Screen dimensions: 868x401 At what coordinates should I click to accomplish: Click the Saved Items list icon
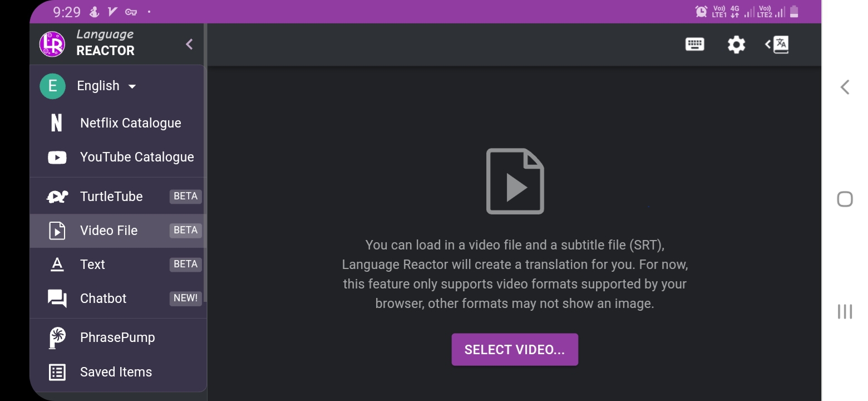click(57, 372)
